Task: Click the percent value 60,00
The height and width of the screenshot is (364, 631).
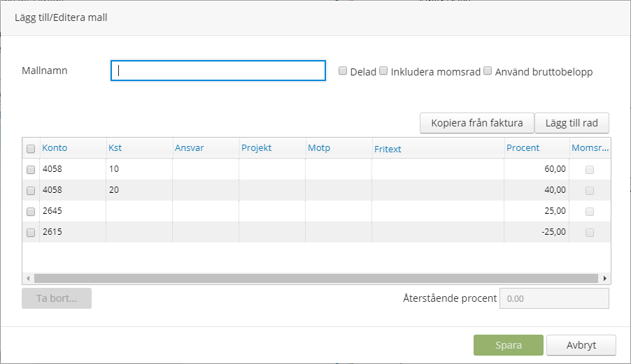Action: click(555, 169)
